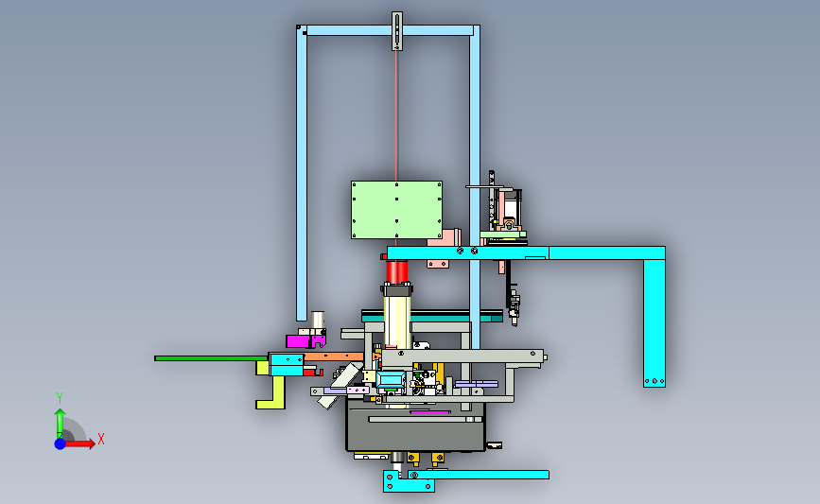The image size is (820, 504).
Task: Select the pale yellow cylinder body
Action: click(x=397, y=322)
